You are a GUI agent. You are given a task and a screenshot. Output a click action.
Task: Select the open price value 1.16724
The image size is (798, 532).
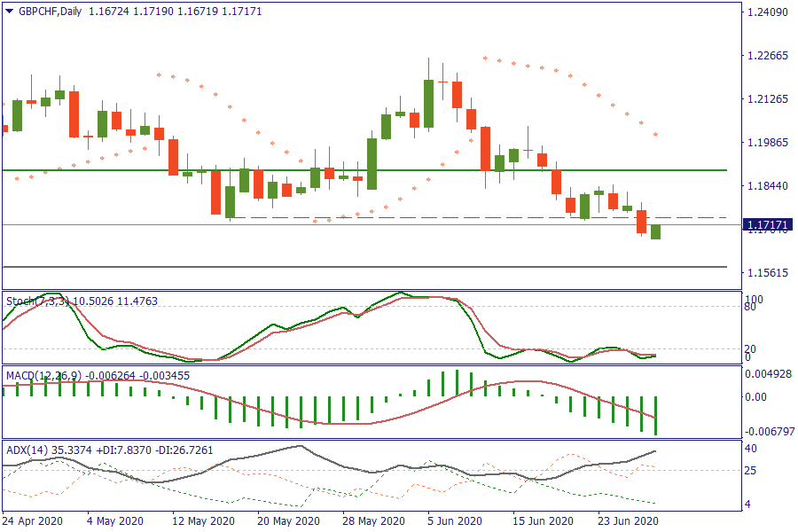[109, 12]
